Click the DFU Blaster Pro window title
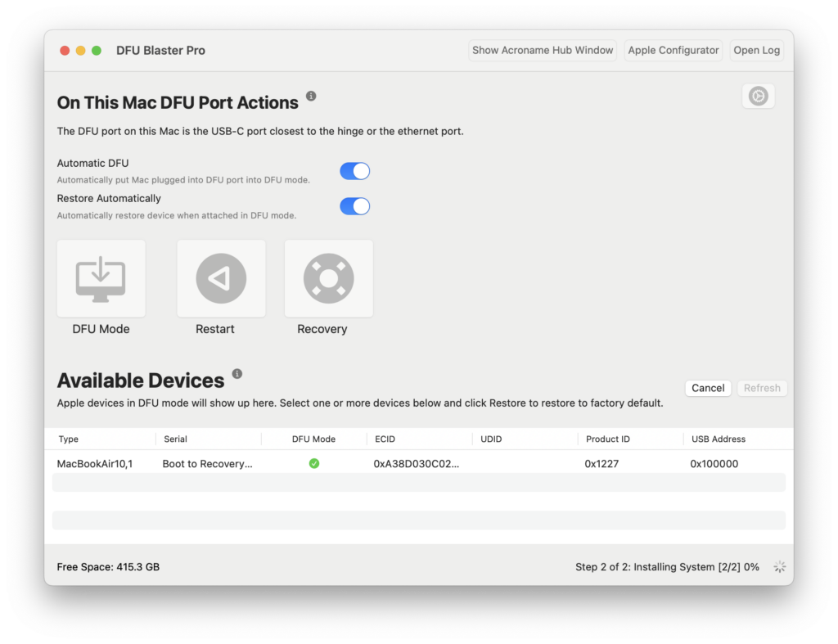 tap(161, 50)
